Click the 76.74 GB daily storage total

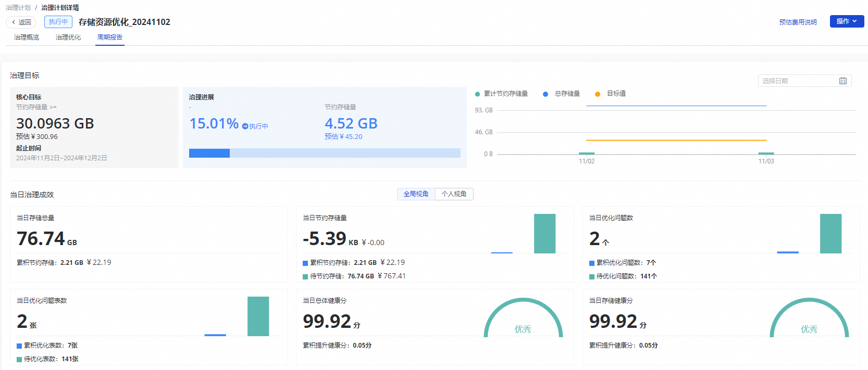47,238
